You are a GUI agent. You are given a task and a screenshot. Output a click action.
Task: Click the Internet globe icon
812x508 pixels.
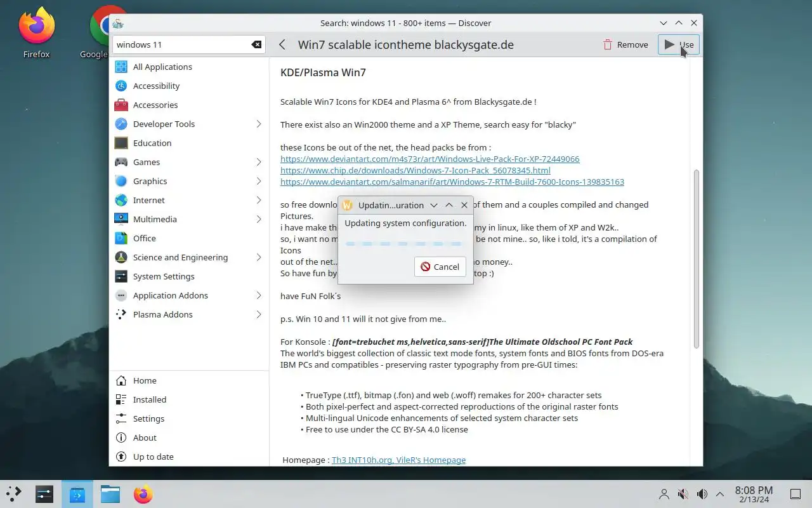121,200
